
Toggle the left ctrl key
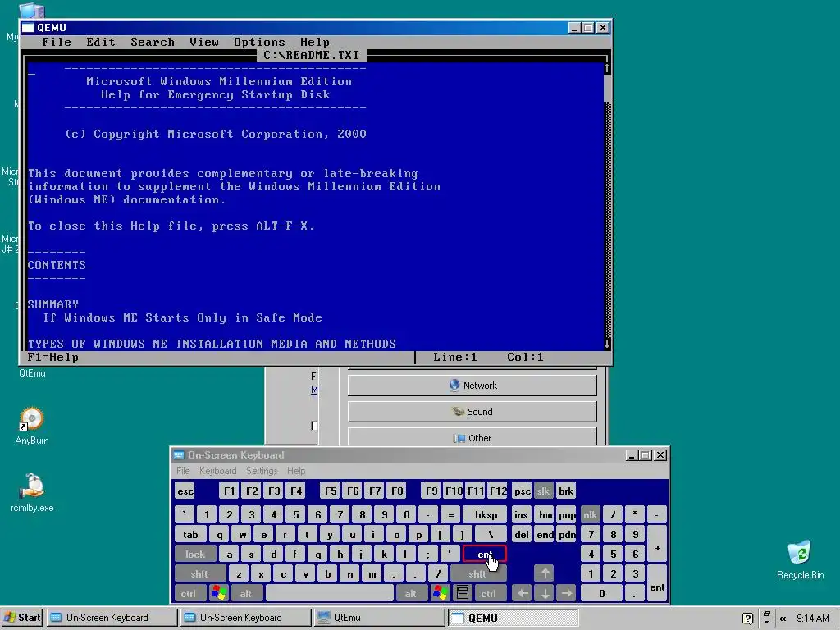click(x=189, y=594)
